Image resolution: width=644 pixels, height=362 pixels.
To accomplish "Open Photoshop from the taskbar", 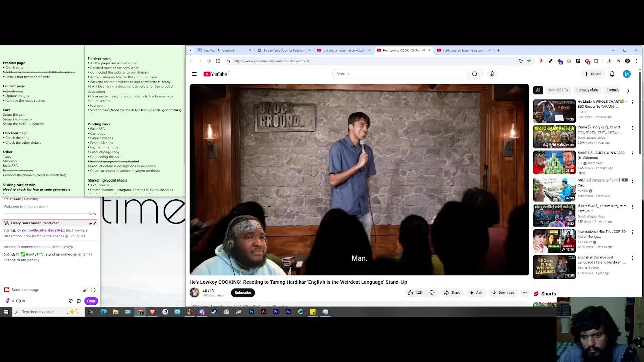I will 251,312.
